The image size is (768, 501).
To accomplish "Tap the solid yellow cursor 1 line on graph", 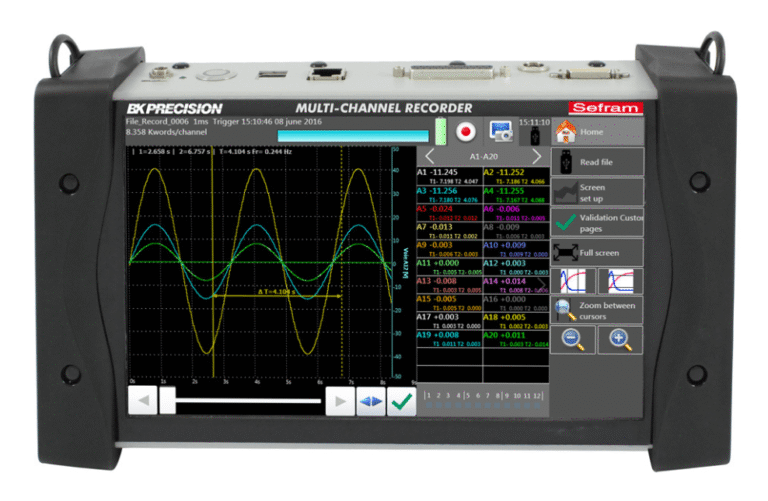I will (212, 262).
